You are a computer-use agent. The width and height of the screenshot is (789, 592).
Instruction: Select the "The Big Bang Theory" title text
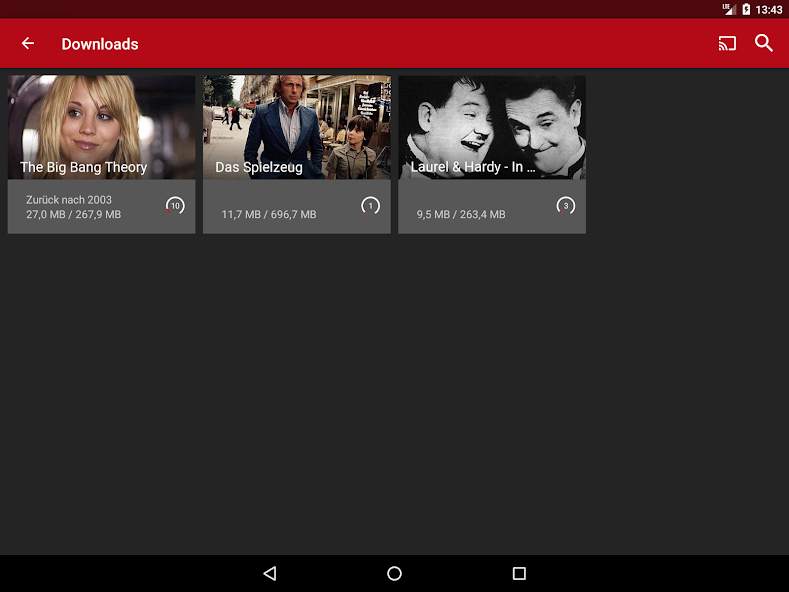click(x=84, y=167)
